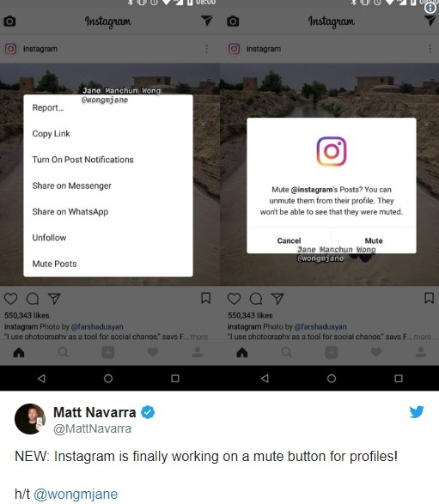This screenshot has height=504, width=439.
Task: Tap Home icon in left bottom navigation
Action: point(19,353)
